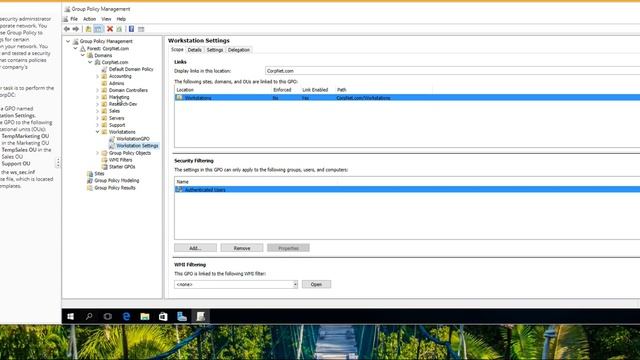640x360 pixels.
Task: Switch to the Settings tab
Action: coord(215,50)
